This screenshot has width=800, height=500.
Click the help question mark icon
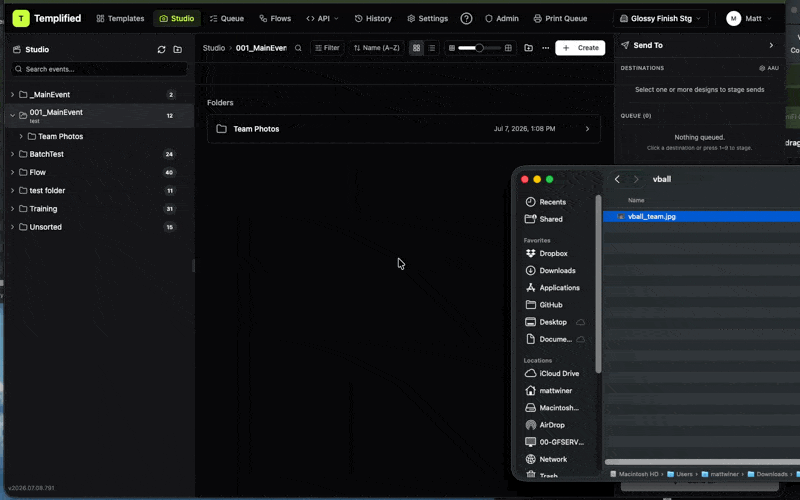(466, 18)
